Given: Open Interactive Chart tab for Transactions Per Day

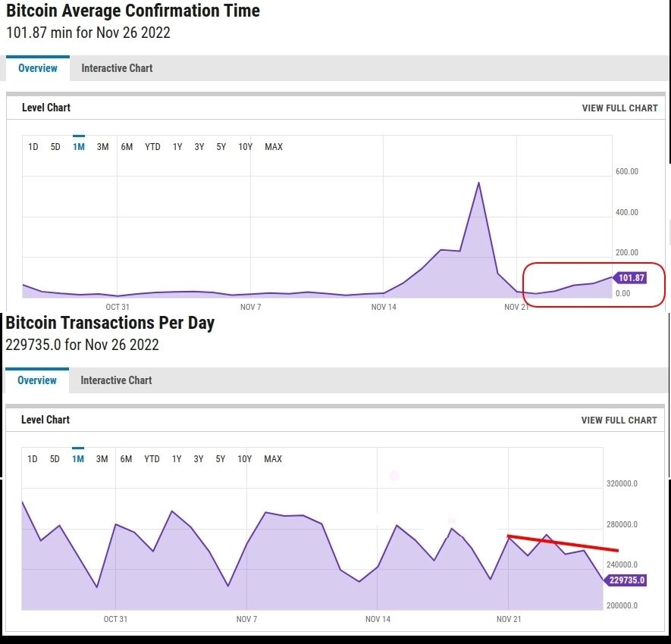Looking at the screenshot, I should click(116, 380).
